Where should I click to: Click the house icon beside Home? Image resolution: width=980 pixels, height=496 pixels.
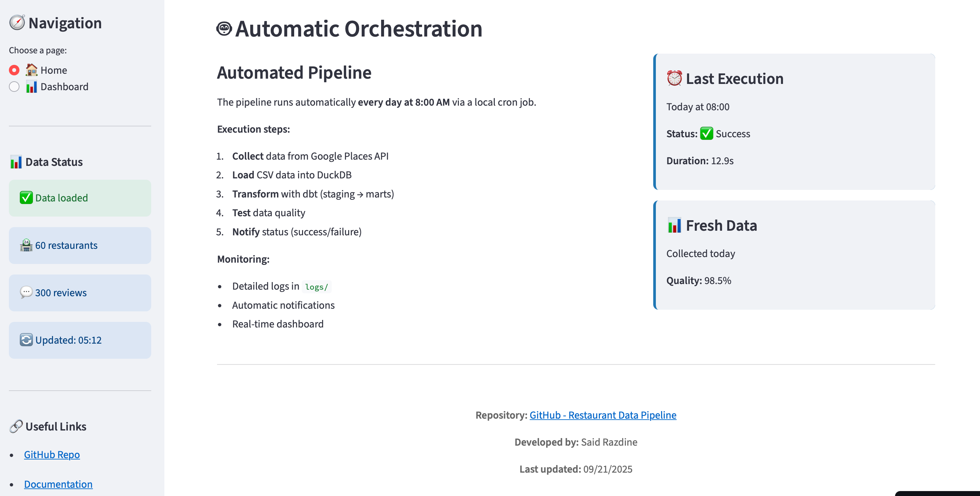tap(31, 70)
